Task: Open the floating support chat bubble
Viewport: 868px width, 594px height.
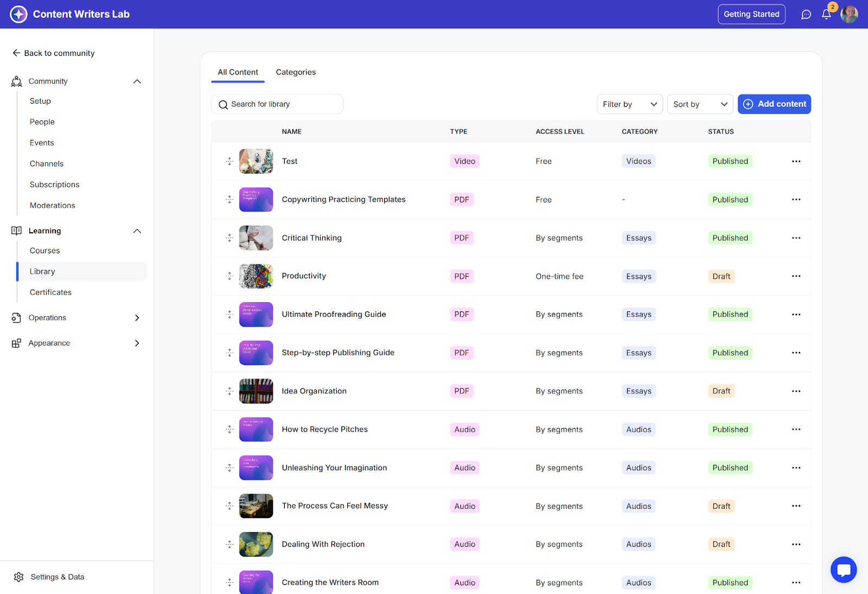Action: 843,570
